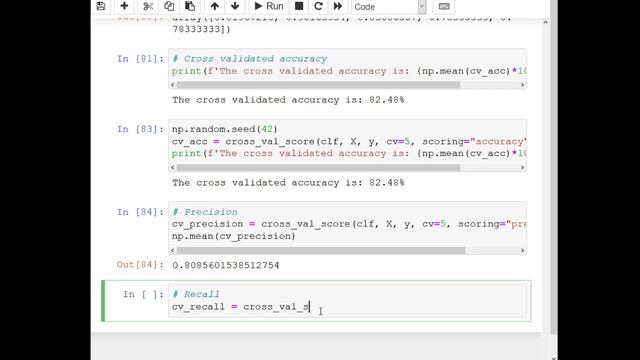
Task: Click the output value 0.8085601538512754
Action: tap(226, 265)
